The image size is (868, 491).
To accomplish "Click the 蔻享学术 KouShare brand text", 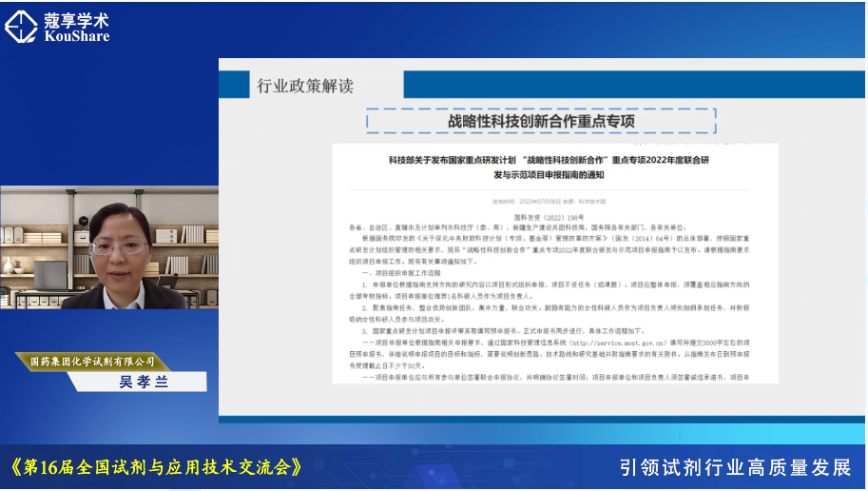I will [76, 27].
